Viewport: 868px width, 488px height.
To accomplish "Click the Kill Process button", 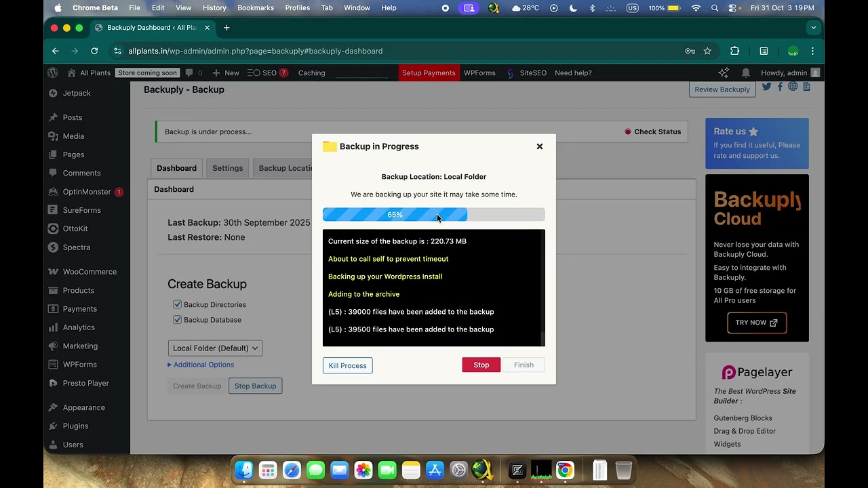I will click(347, 365).
